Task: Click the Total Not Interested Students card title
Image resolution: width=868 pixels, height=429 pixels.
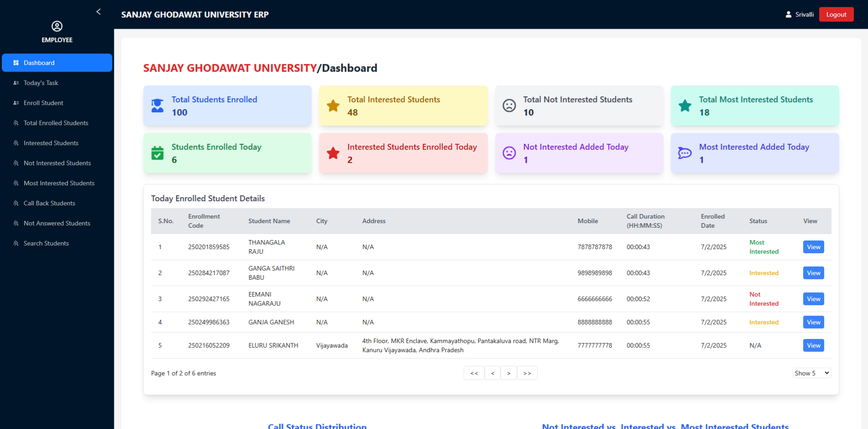Action: (578, 99)
